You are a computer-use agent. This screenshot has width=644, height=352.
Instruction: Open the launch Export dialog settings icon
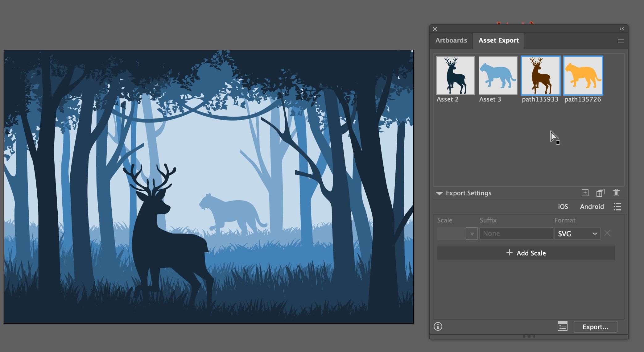[x=562, y=326]
